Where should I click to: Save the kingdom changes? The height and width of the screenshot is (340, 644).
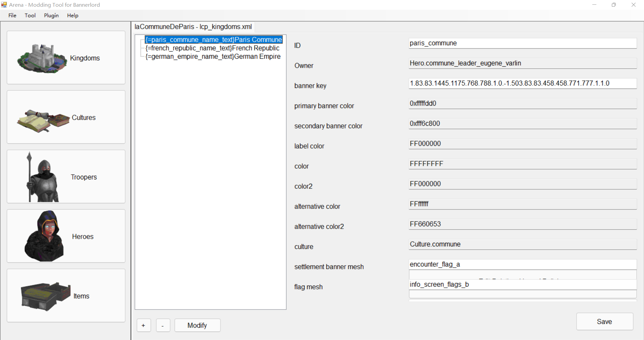pyautogui.click(x=604, y=322)
